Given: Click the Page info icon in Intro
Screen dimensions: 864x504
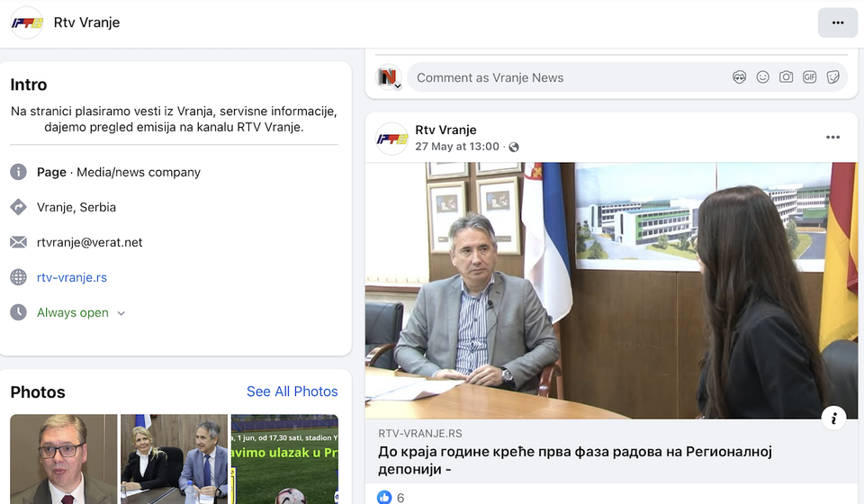Looking at the screenshot, I should [x=18, y=172].
